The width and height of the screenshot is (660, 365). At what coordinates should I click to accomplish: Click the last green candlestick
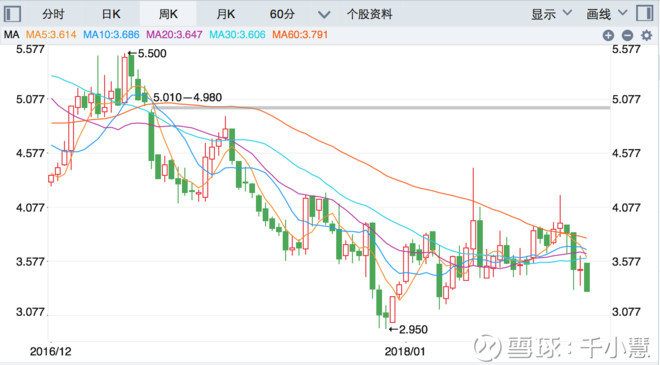coord(587,277)
